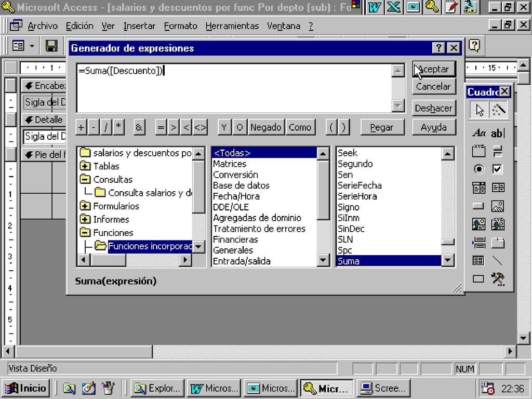Expand the Informes folder in the tree
Image resolution: width=532 pixels, height=399 pixels.
(x=85, y=219)
